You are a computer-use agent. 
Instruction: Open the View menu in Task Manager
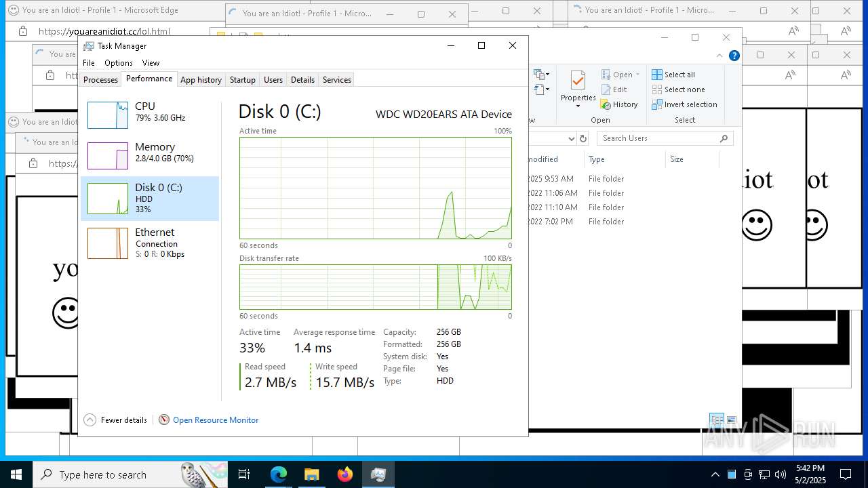tap(151, 63)
